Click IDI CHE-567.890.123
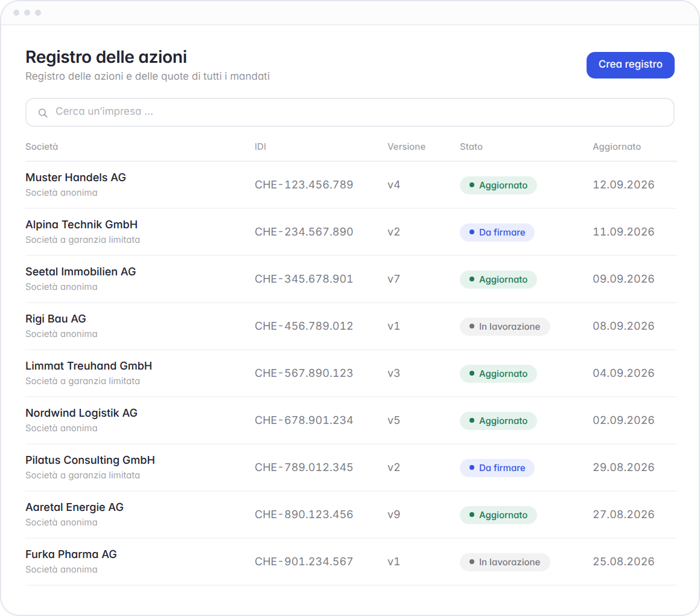Screen dimensions: 700x616 304,373
